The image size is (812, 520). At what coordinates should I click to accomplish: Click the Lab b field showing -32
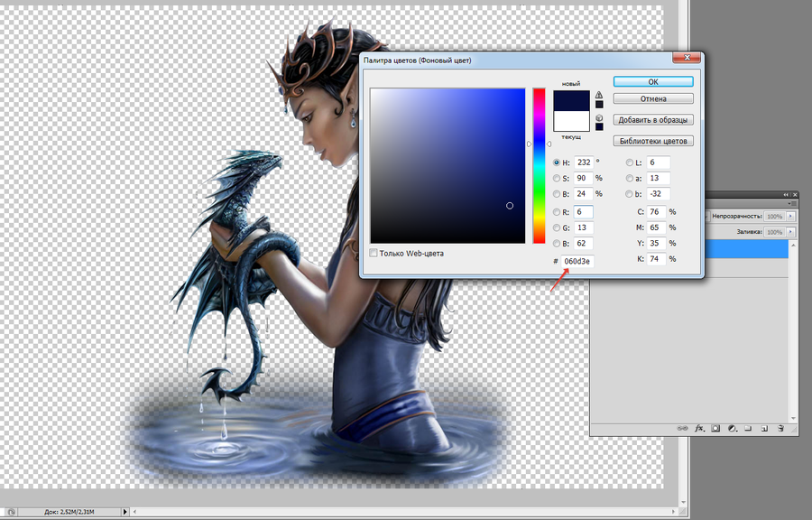659,194
